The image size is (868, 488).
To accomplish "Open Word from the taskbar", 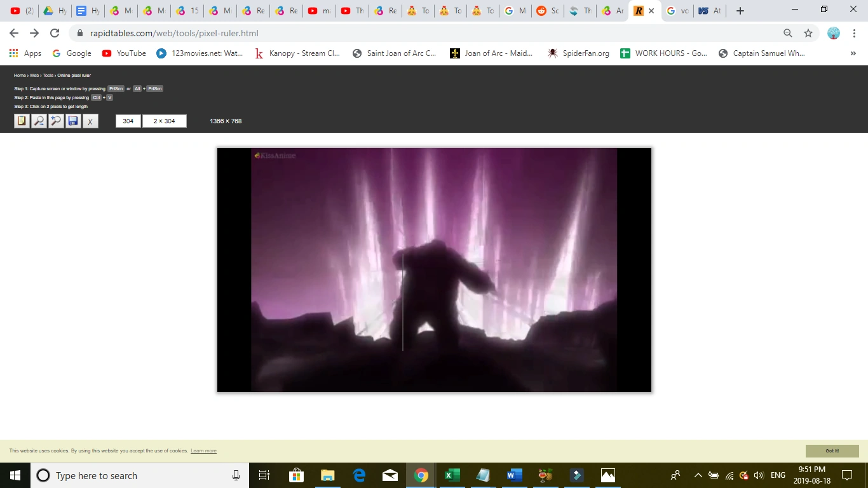I will pyautogui.click(x=514, y=475).
